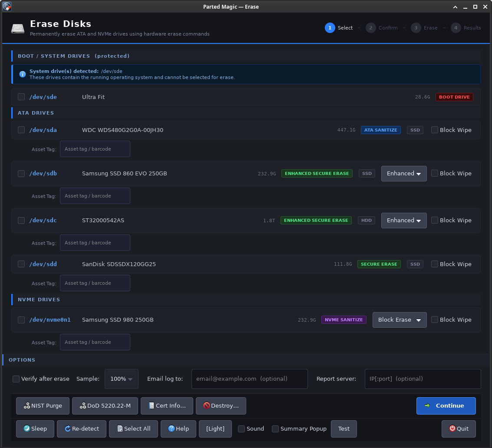Screen dimensions: 492x448
Task: Select the /dev/sdd SanDisk drive checkbox
Action: pos(21,264)
